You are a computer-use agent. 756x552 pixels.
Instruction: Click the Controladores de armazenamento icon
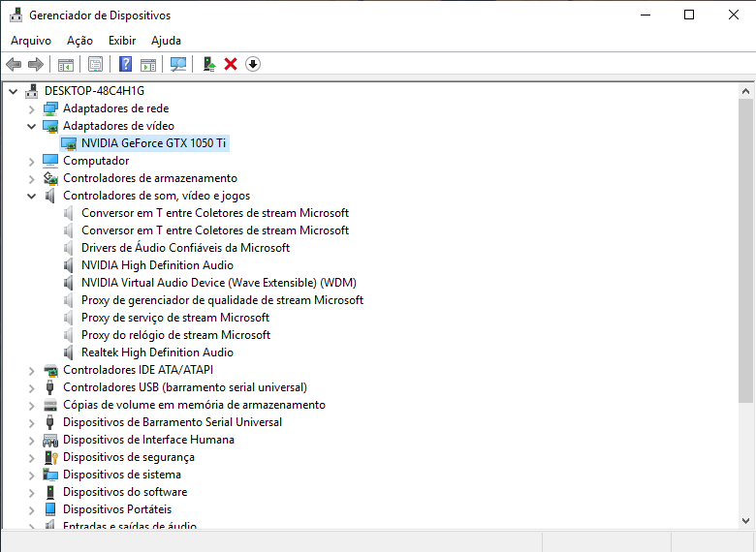[50, 178]
